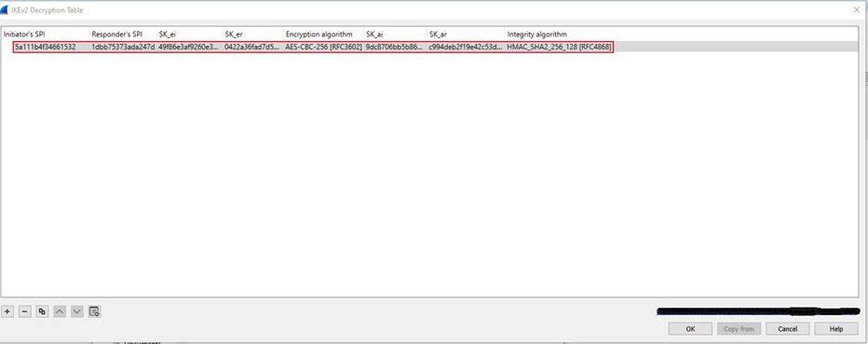Select the AES-CBC-256 [RFC3602] cell
Screen dimensions: 868x344
pyautogui.click(x=323, y=48)
